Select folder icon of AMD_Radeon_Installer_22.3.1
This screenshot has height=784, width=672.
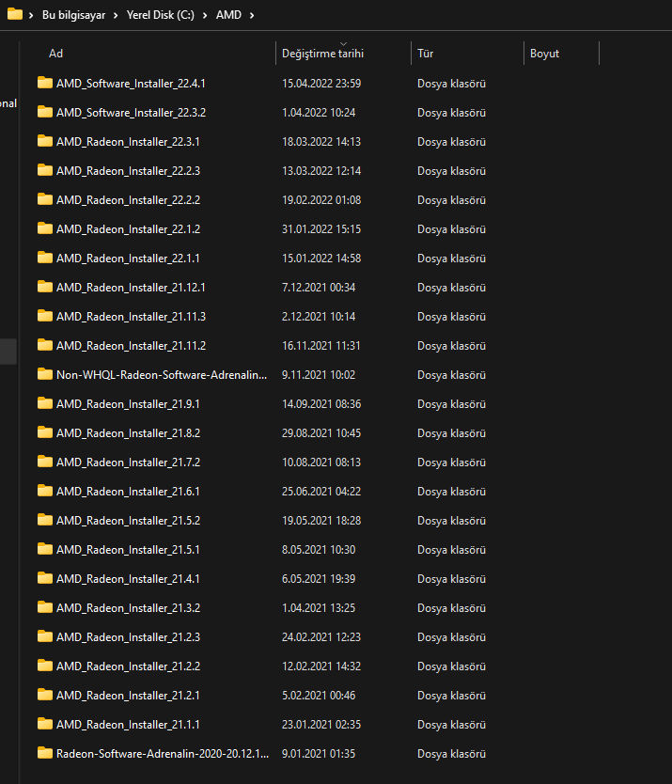pyautogui.click(x=45, y=141)
